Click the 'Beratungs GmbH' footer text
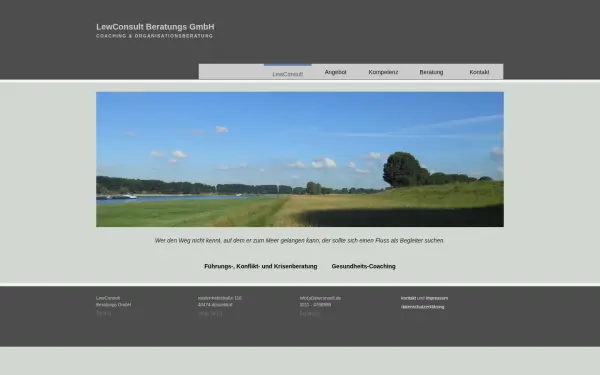The height and width of the screenshot is (375, 600). point(114,305)
